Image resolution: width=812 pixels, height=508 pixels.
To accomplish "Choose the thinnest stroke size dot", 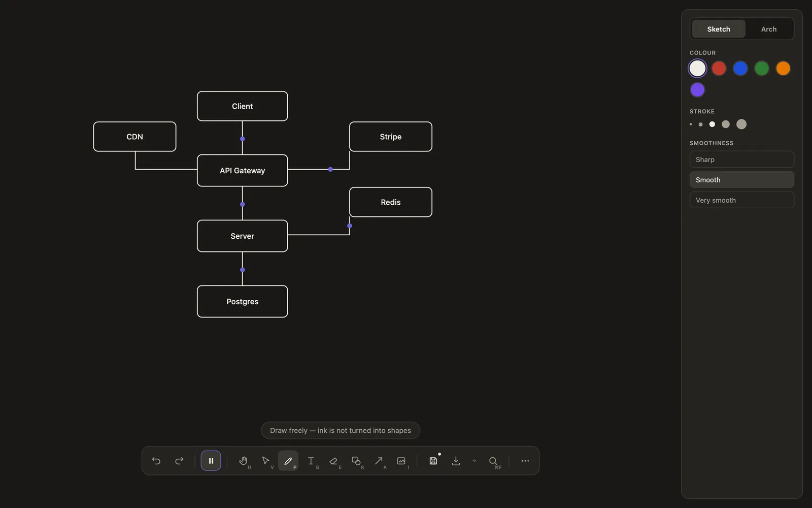I will pos(691,124).
